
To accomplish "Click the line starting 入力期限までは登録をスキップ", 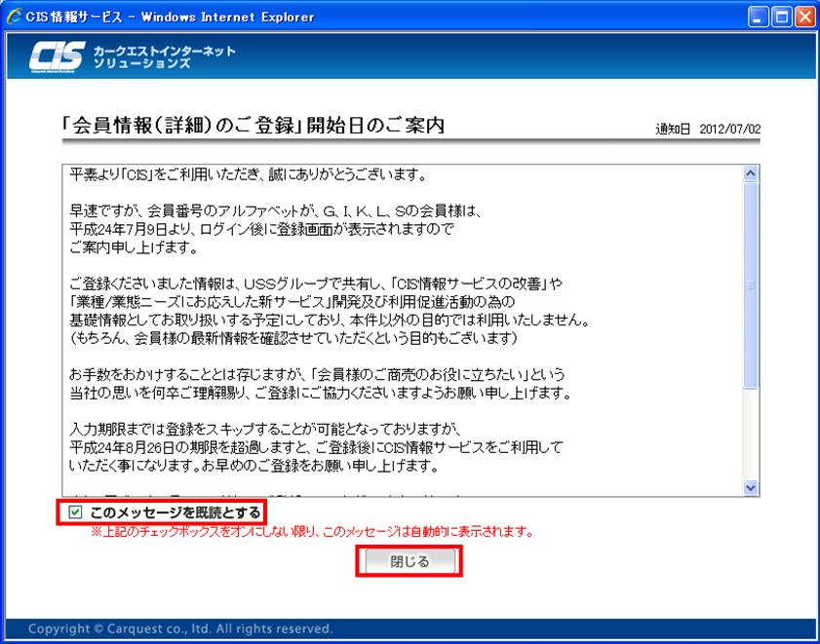I will click(264, 429).
